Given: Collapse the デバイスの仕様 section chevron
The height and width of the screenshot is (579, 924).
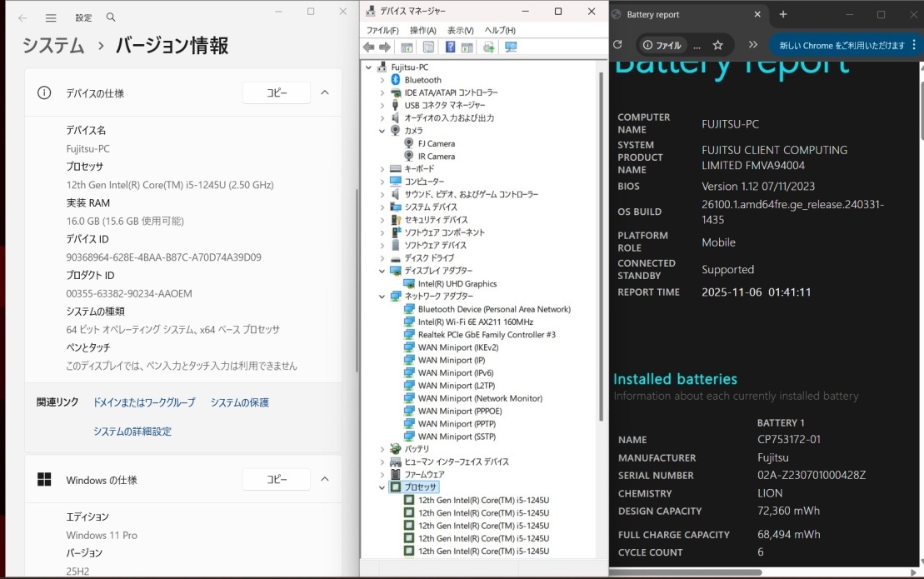Looking at the screenshot, I should pyautogui.click(x=325, y=92).
